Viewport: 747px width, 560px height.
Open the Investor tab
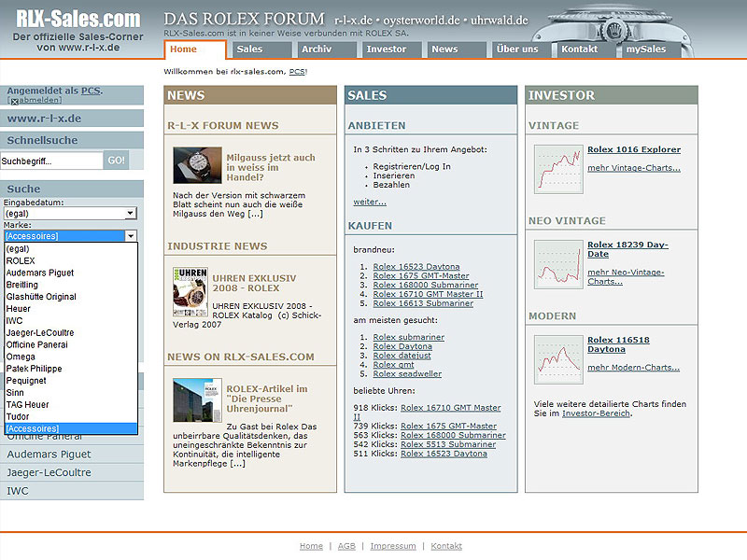point(391,49)
